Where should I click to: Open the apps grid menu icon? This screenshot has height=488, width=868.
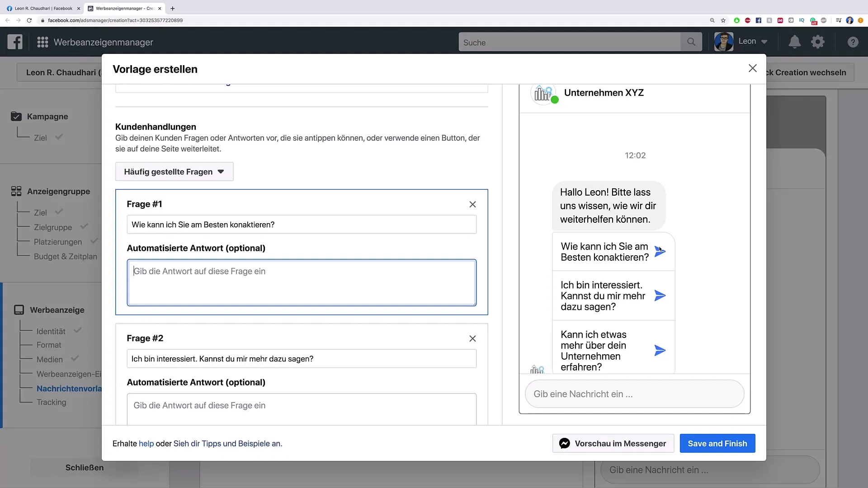(x=42, y=42)
